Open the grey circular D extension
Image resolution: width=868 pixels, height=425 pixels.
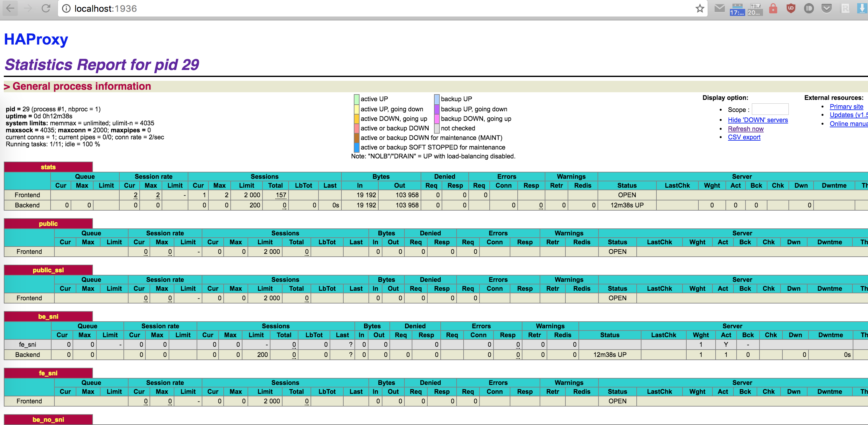[x=809, y=8]
